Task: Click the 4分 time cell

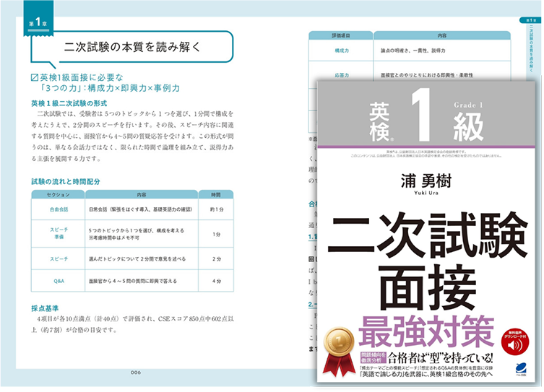Action: point(216,281)
